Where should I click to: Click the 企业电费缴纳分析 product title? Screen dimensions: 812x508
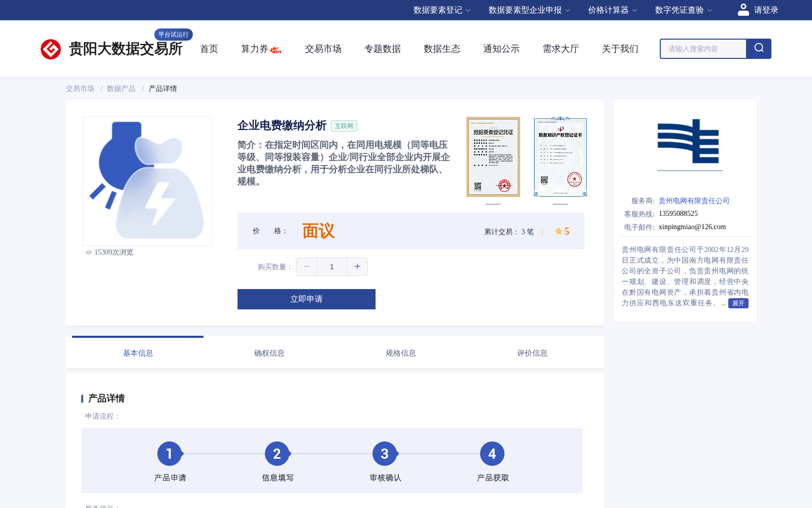point(282,125)
